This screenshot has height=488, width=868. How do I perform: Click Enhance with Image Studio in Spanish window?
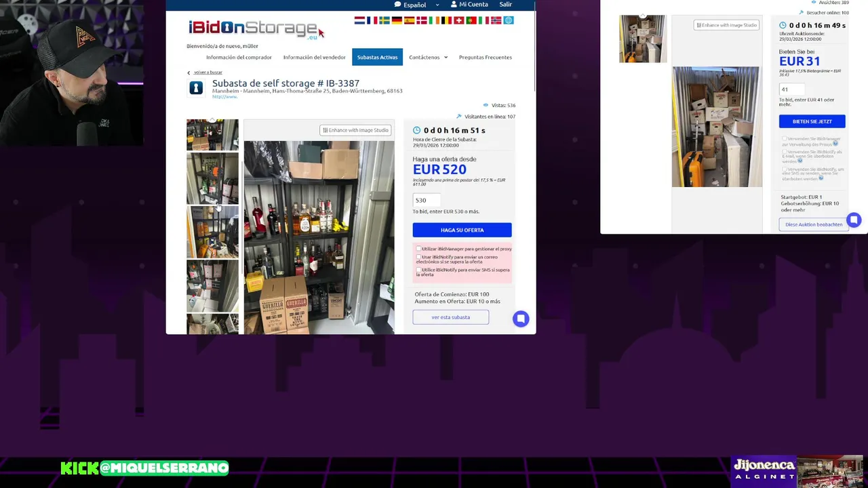tap(355, 130)
